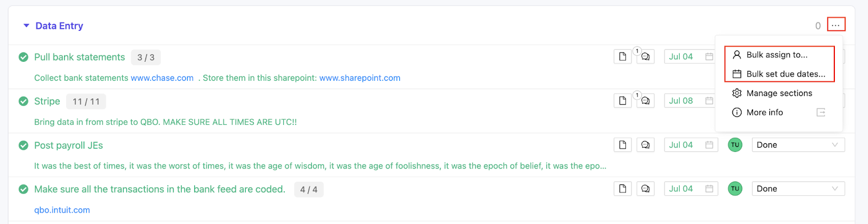Viewport: 868px width, 224px height.
Task: Open Done status dropdown for bank feed task
Action: tap(797, 189)
